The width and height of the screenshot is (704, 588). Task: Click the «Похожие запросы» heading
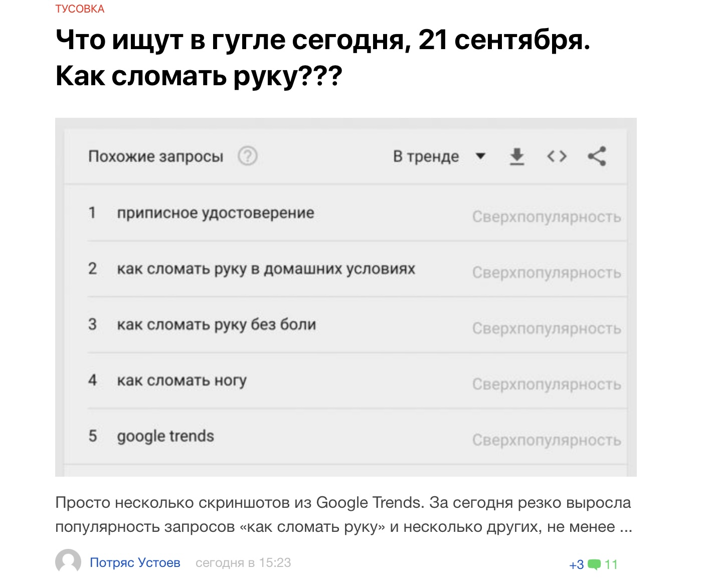coord(155,156)
